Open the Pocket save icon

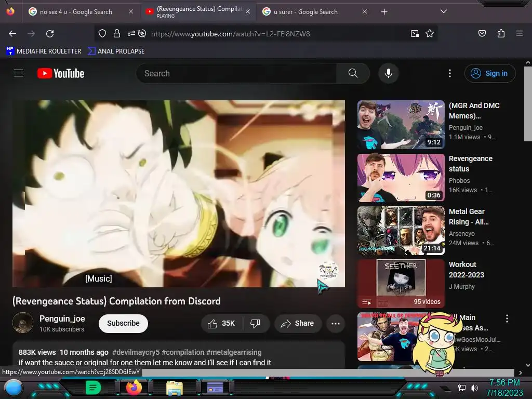(482, 33)
